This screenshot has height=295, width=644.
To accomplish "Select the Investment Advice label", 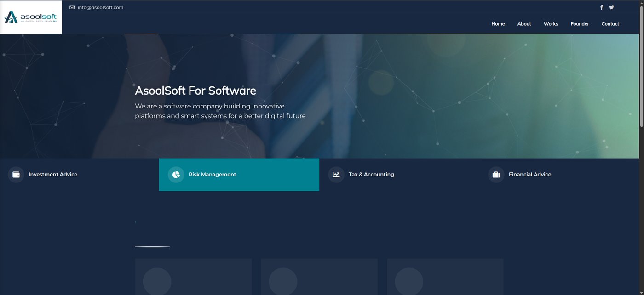I will click(53, 175).
